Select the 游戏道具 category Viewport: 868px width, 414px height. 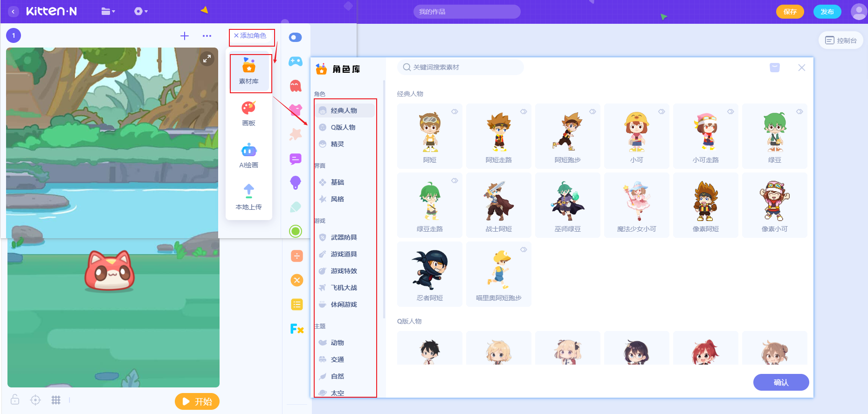[345, 254]
